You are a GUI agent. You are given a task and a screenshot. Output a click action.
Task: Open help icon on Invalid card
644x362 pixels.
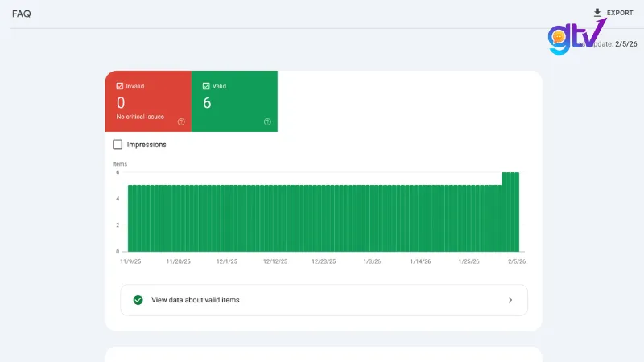pos(181,122)
